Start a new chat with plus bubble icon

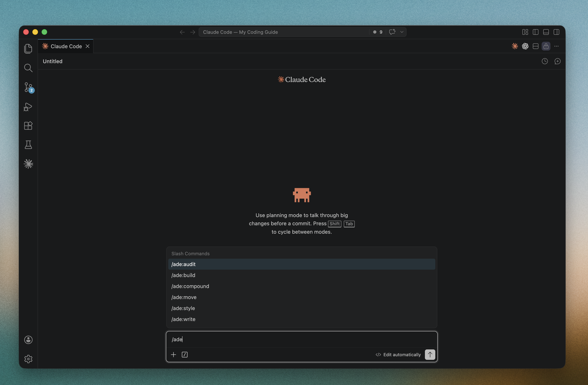(557, 61)
